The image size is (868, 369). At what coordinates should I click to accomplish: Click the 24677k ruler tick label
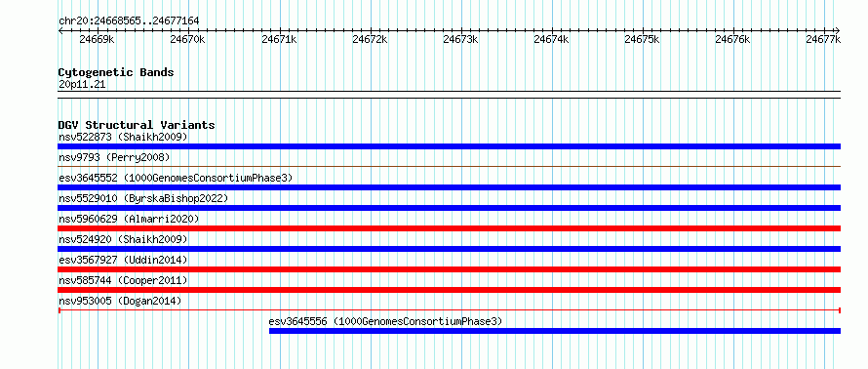tap(824, 39)
